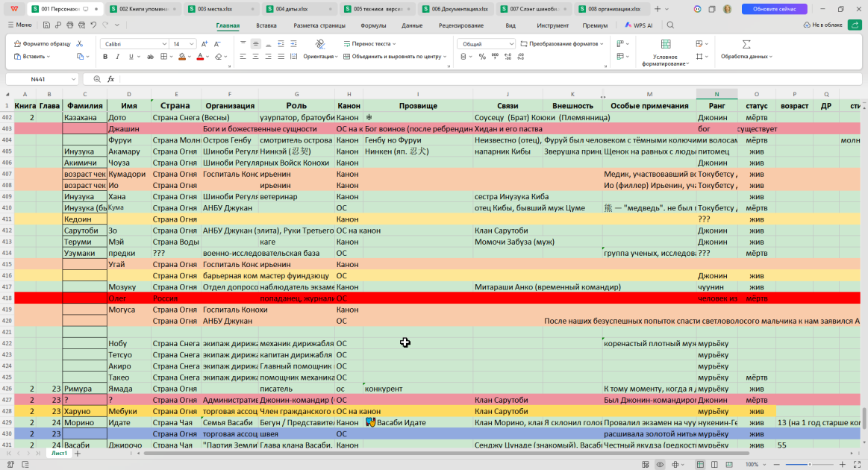
Task: Align text to top of cell
Action: click(243, 43)
